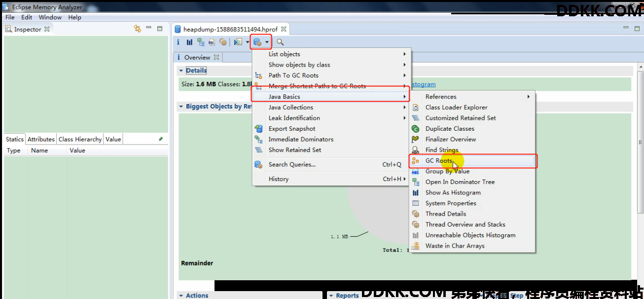
Task: Expand the Query Browser dropdown arrow
Action: click(267, 42)
